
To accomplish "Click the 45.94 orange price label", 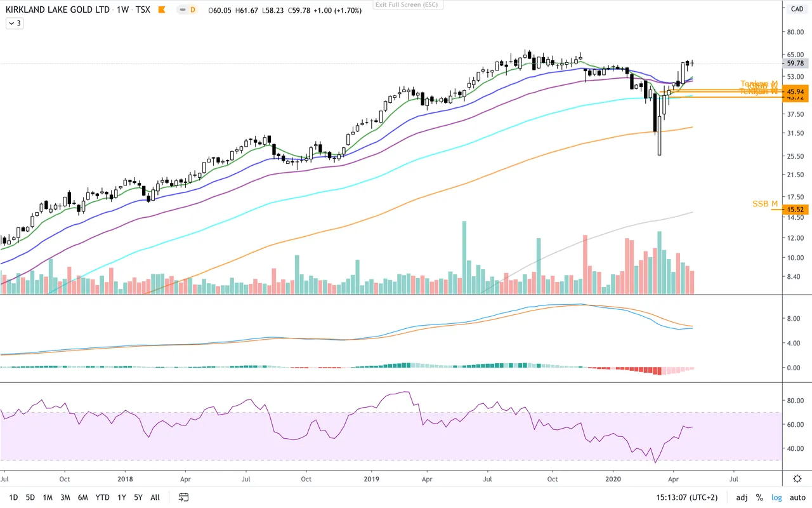I will pos(795,92).
